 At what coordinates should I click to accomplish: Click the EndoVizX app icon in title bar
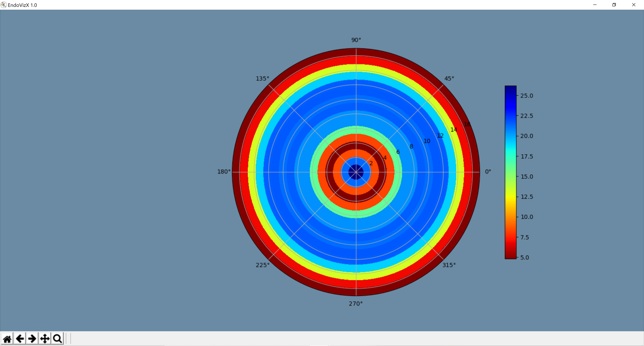[x=4, y=5]
